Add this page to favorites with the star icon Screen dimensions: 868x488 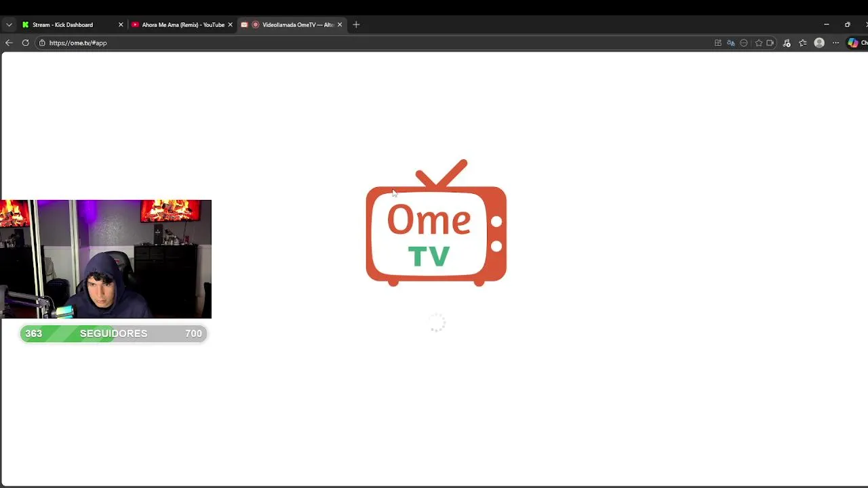(x=759, y=43)
